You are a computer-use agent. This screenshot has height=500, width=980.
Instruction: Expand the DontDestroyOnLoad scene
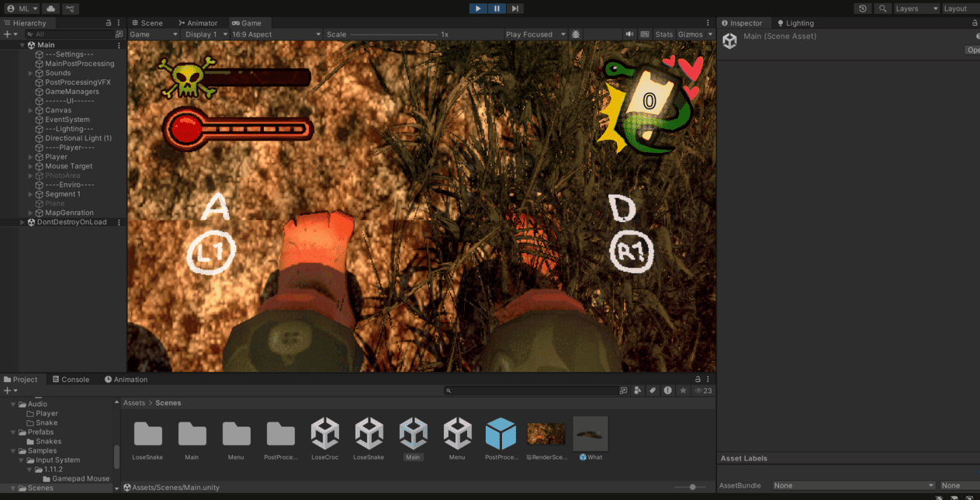pyautogui.click(x=23, y=222)
